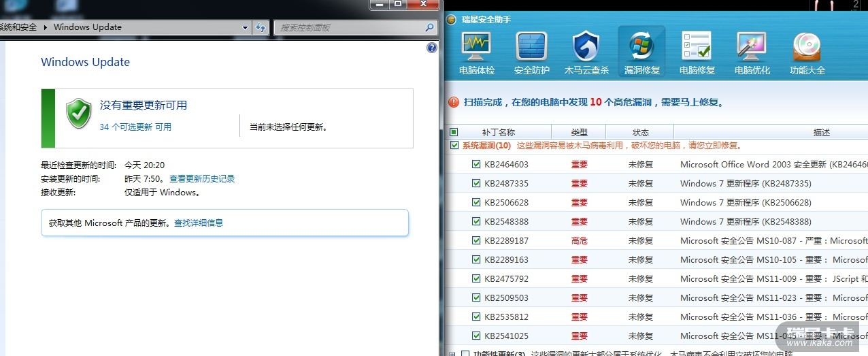Toggle the select-all checkbox in patch header
Image resolution: width=868 pixels, height=356 pixels.
tap(454, 132)
